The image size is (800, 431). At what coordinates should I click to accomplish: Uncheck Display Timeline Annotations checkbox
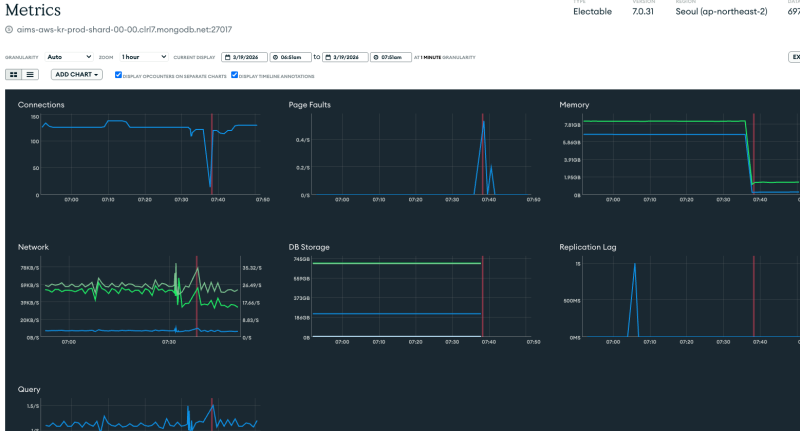click(x=235, y=75)
